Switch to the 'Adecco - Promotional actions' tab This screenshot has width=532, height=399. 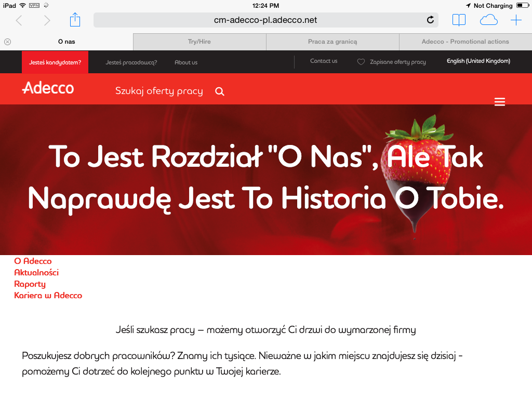465,42
